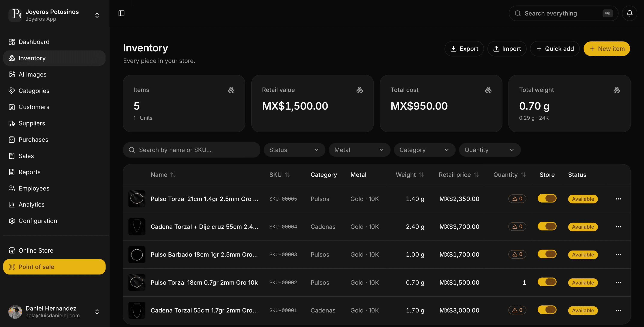The image size is (644, 327).
Task: Open Point of sale button
Action: coord(54,267)
